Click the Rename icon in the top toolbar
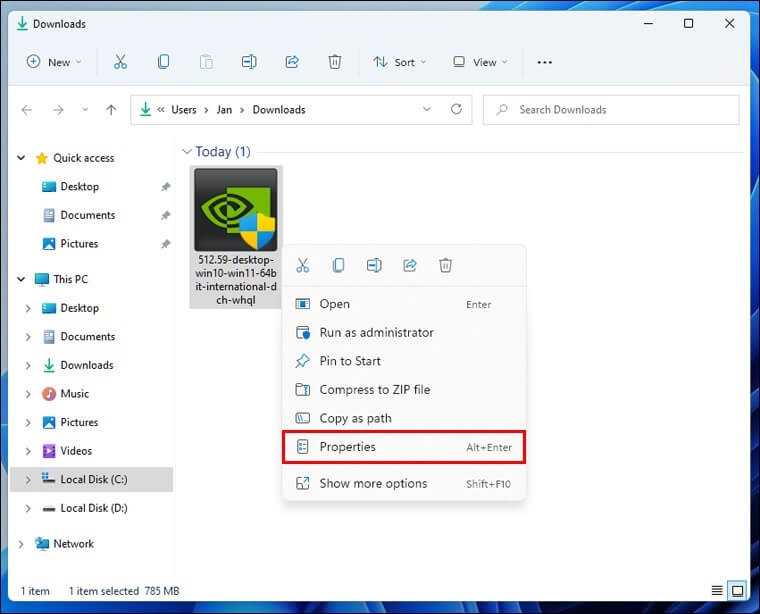 click(x=249, y=62)
